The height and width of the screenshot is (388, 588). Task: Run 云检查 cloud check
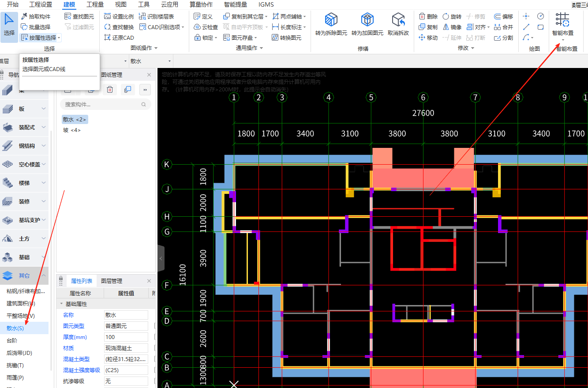click(206, 27)
